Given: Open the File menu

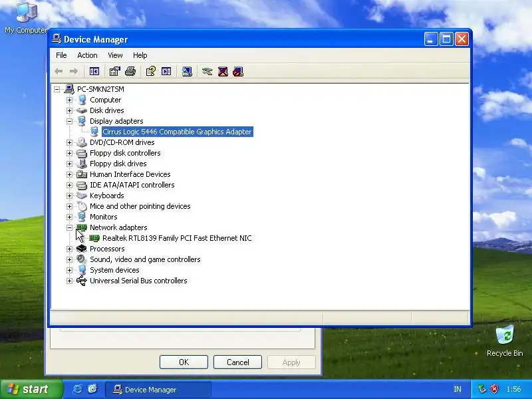Looking at the screenshot, I should coord(61,55).
